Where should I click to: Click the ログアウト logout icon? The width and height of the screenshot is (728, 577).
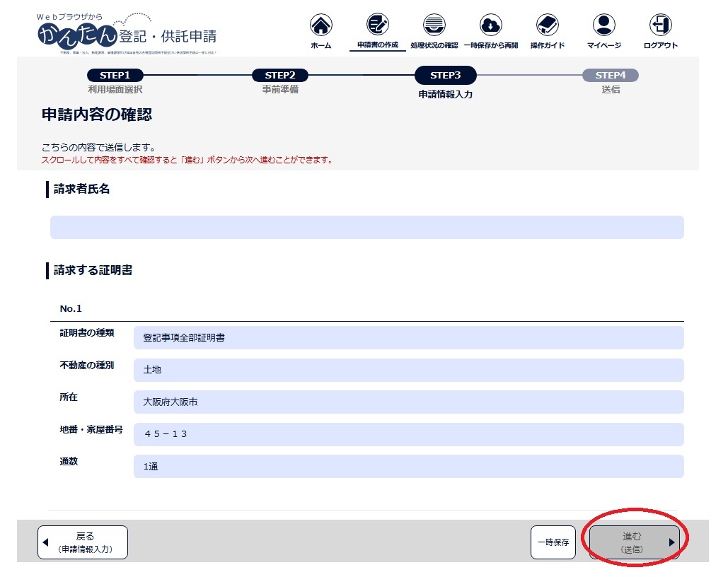coord(660,30)
